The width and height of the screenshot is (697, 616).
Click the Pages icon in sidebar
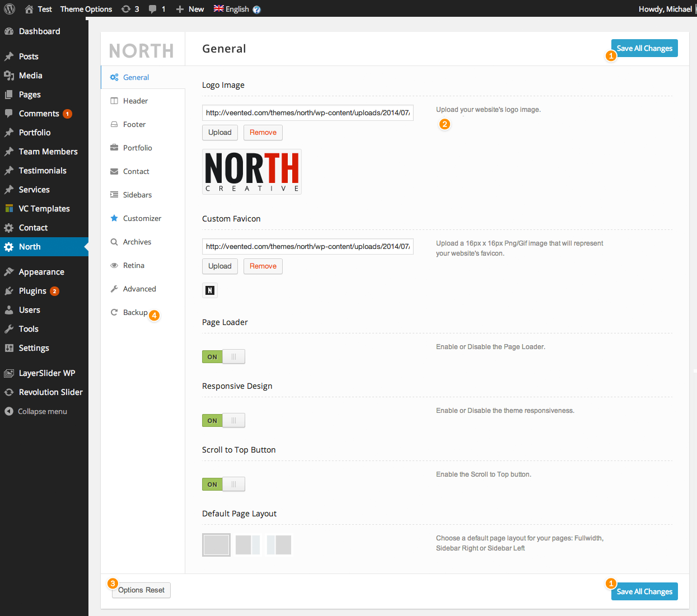click(9, 95)
